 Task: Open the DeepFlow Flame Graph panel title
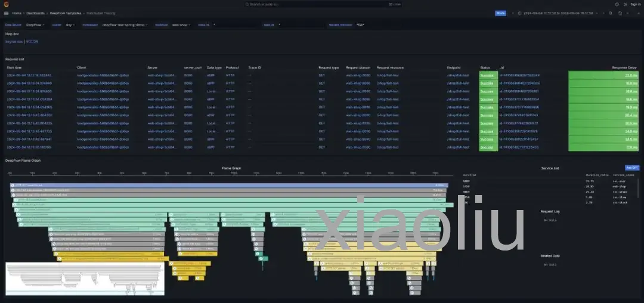coord(23,160)
